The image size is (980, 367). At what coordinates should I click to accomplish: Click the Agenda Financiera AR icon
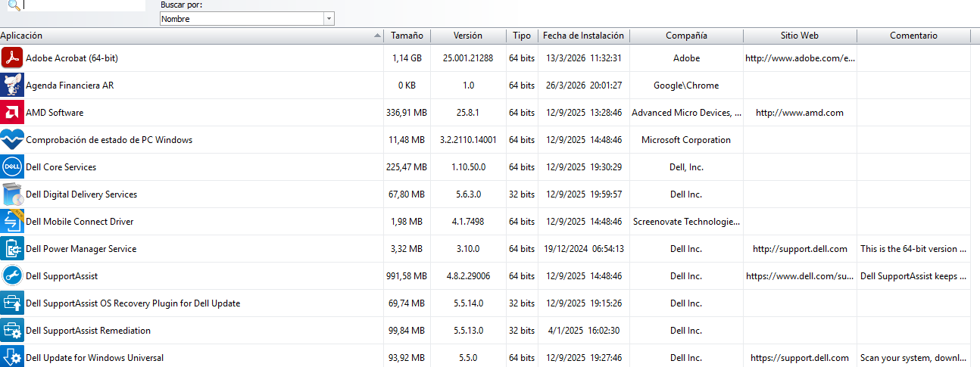tap(12, 86)
